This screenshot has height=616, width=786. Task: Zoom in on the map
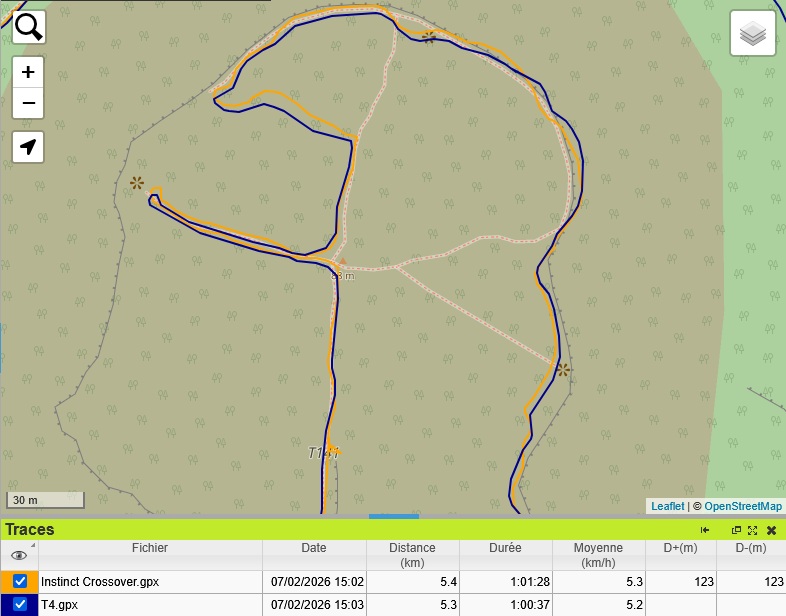28,72
